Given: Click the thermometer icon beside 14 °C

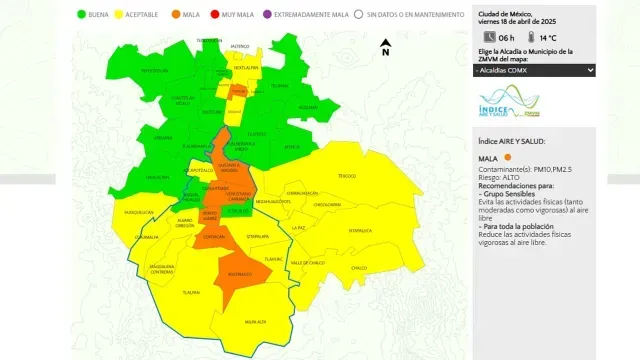Looking at the screenshot, I should coord(531,37).
